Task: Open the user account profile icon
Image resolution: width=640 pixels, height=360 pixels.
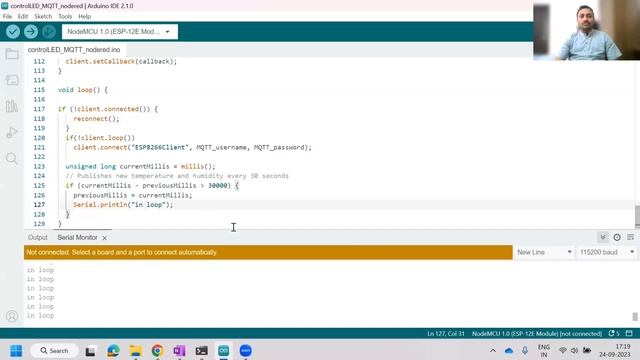Action: click(x=12, y=316)
